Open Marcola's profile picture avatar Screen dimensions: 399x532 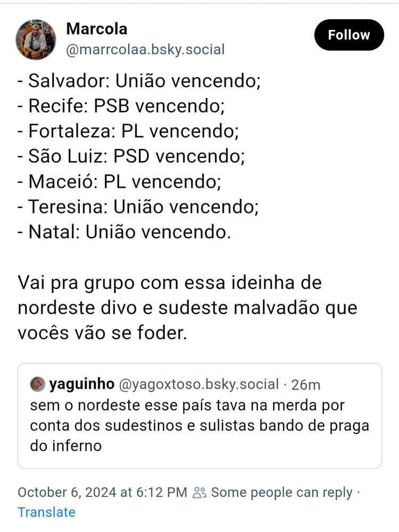pyautogui.click(x=36, y=40)
